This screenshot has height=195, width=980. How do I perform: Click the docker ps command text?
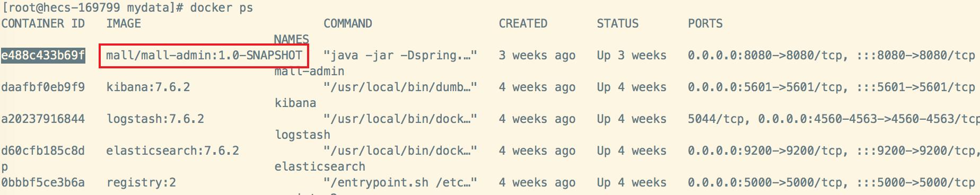pyautogui.click(x=222, y=8)
